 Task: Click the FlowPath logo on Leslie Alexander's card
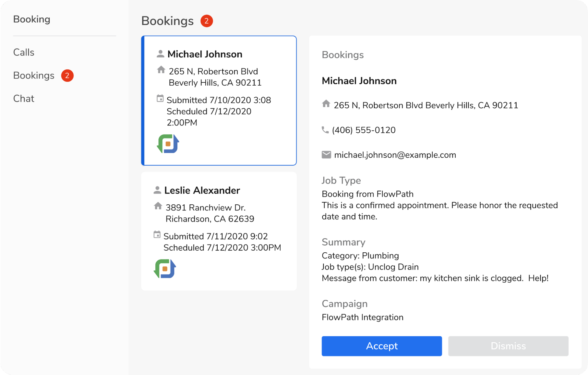tap(165, 268)
